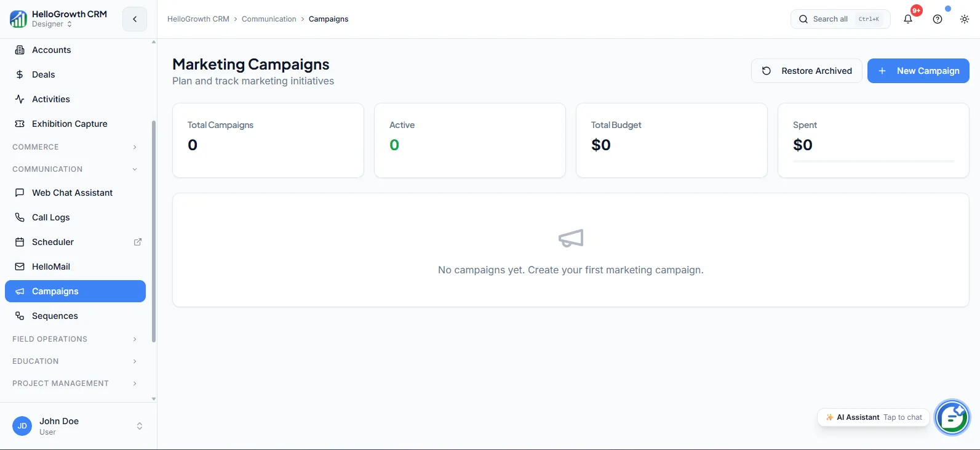Screen dimensions: 980x450
Task: Open Scheduler external link icon
Action: click(138, 242)
